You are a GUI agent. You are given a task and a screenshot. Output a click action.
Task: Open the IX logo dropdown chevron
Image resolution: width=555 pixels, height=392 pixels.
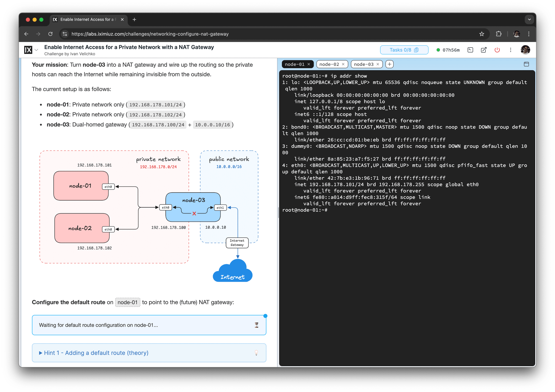point(37,50)
